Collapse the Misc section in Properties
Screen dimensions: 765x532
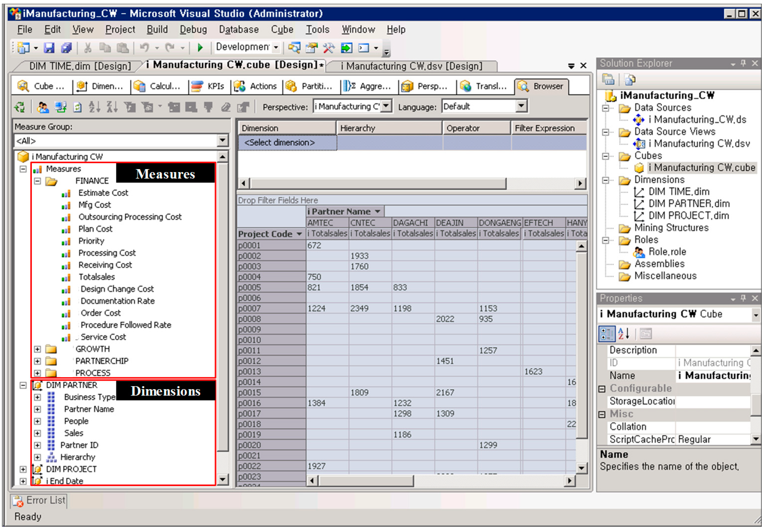tap(602, 414)
